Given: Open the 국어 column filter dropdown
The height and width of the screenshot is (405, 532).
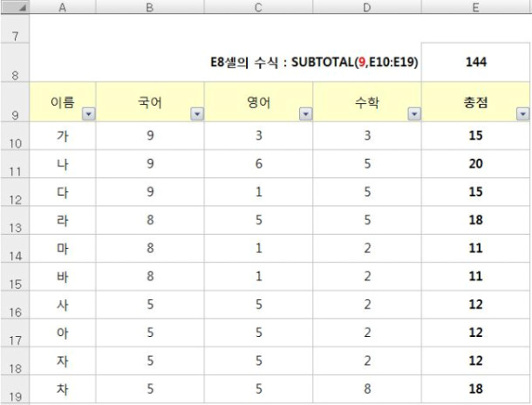Looking at the screenshot, I should click(197, 114).
